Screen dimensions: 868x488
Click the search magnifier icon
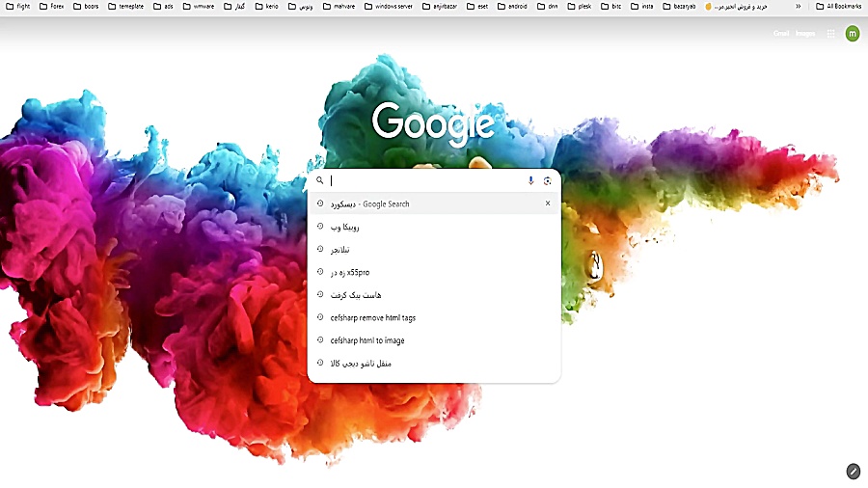click(x=320, y=180)
